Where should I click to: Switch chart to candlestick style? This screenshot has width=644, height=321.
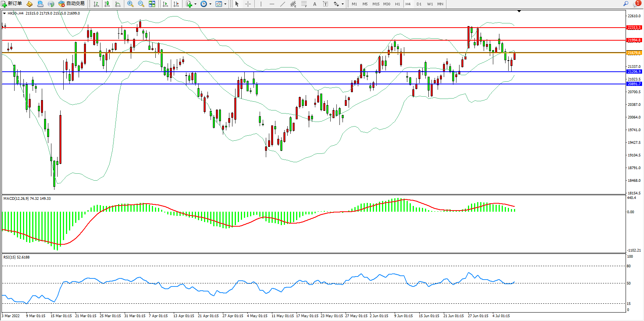tap(107, 4)
